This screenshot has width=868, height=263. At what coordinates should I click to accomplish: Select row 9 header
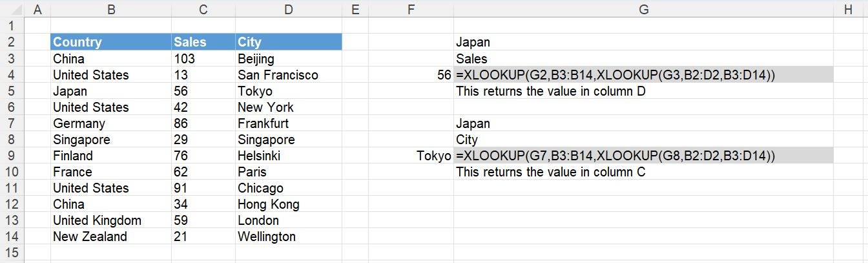click(12, 156)
